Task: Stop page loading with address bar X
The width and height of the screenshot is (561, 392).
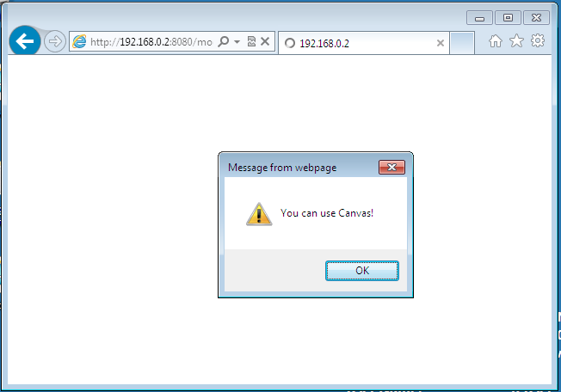Action: (x=265, y=41)
